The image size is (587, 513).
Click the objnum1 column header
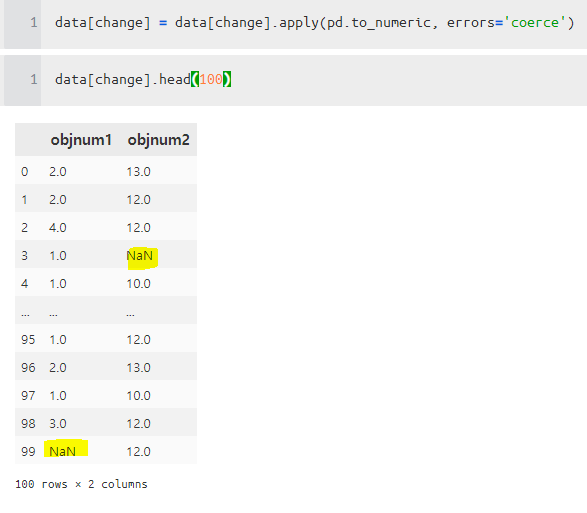[81, 140]
